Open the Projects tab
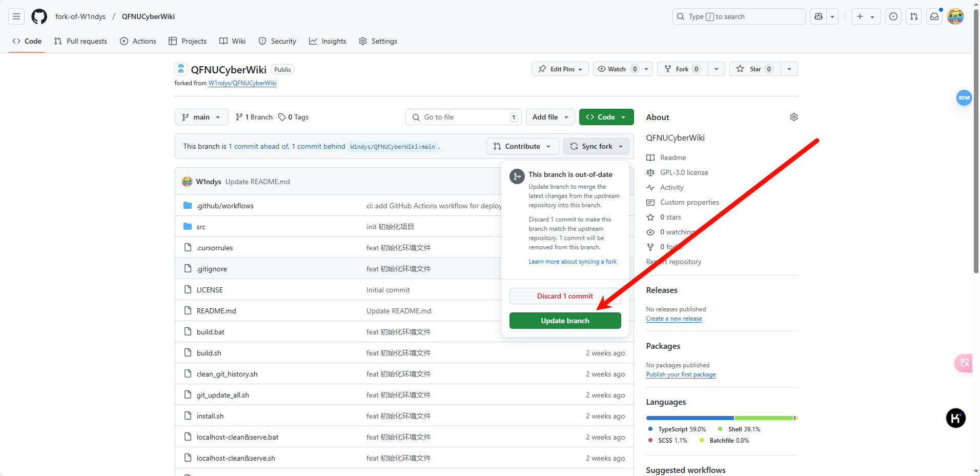Viewport: 980px width, 476px height. pyautogui.click(x=188, y=41)
